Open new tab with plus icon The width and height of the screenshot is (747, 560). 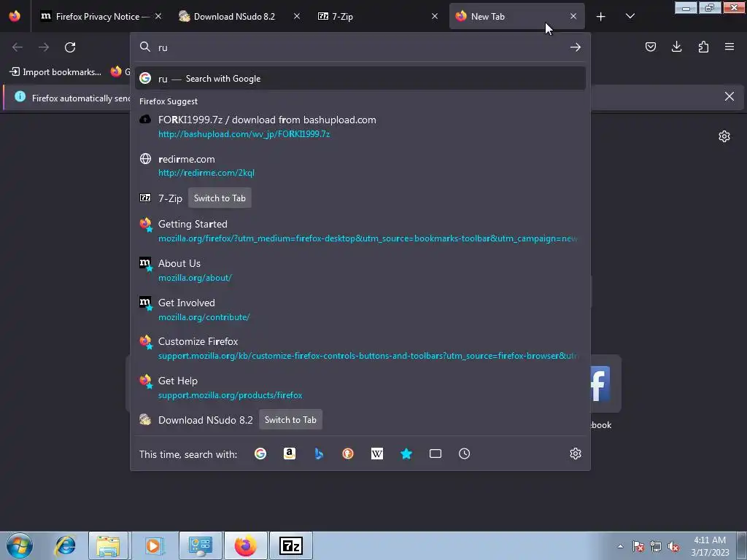[601, 17]
